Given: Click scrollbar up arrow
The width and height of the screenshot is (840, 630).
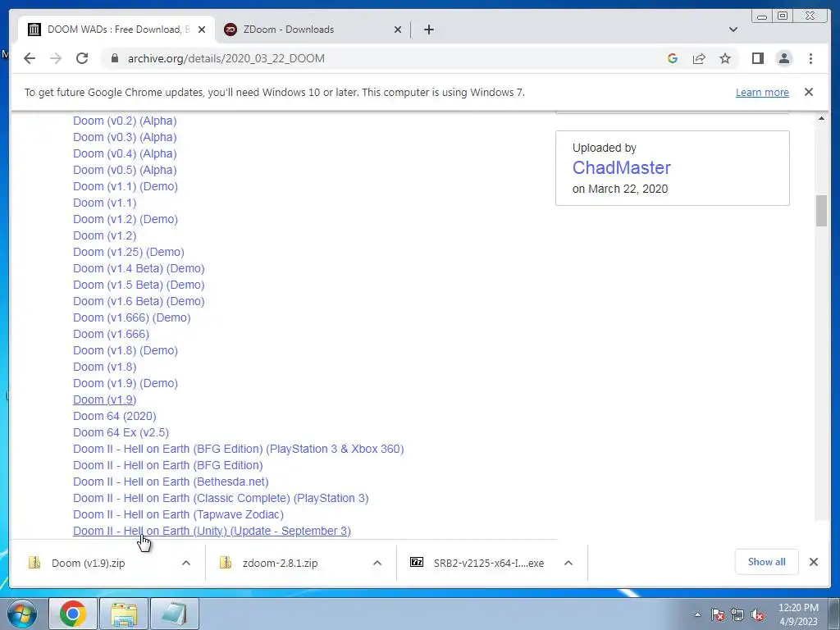Looking at the screenshot, I should click(821, 118).
